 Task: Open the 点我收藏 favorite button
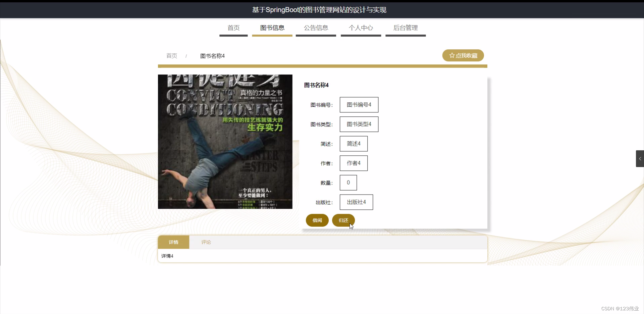click(463, 55)
